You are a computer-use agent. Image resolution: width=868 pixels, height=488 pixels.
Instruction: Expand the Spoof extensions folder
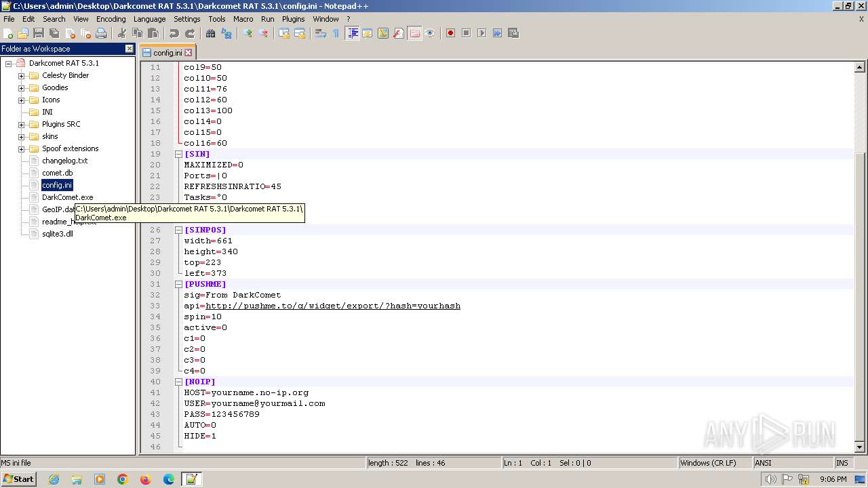click(x=21, y=148)
